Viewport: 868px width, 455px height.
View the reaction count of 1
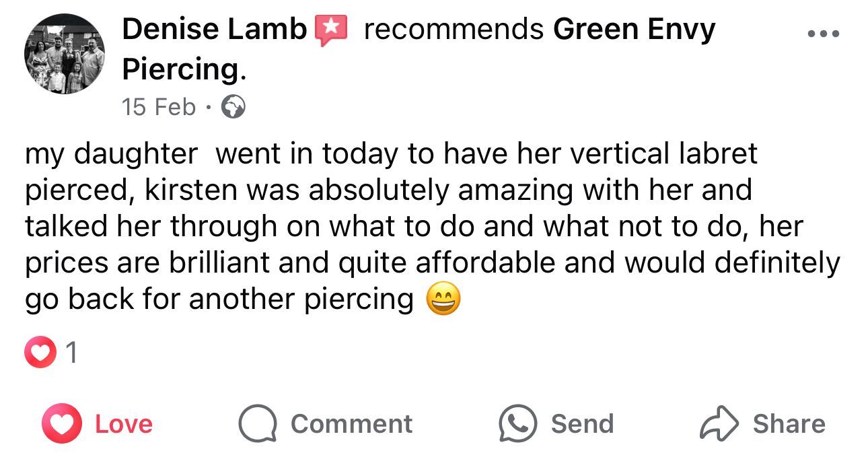tap(73, 354)
